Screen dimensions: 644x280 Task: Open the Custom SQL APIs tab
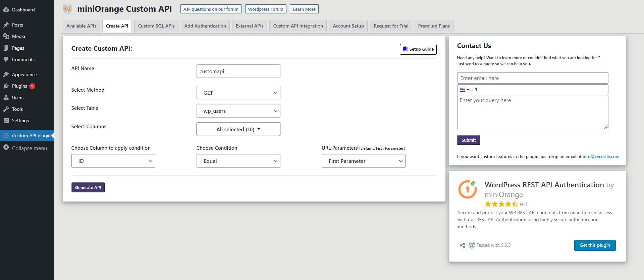[156, 26]
